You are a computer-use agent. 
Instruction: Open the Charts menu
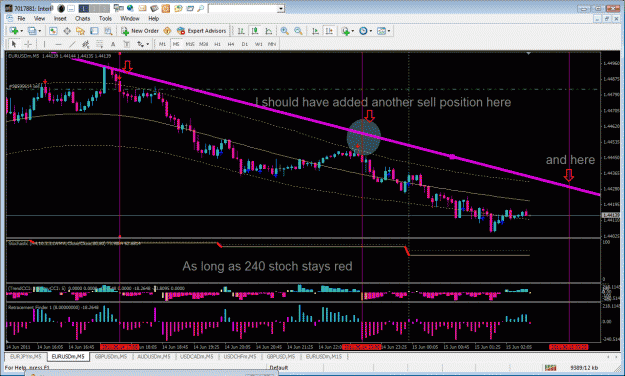pyautogui.click(x=82, y=18)
